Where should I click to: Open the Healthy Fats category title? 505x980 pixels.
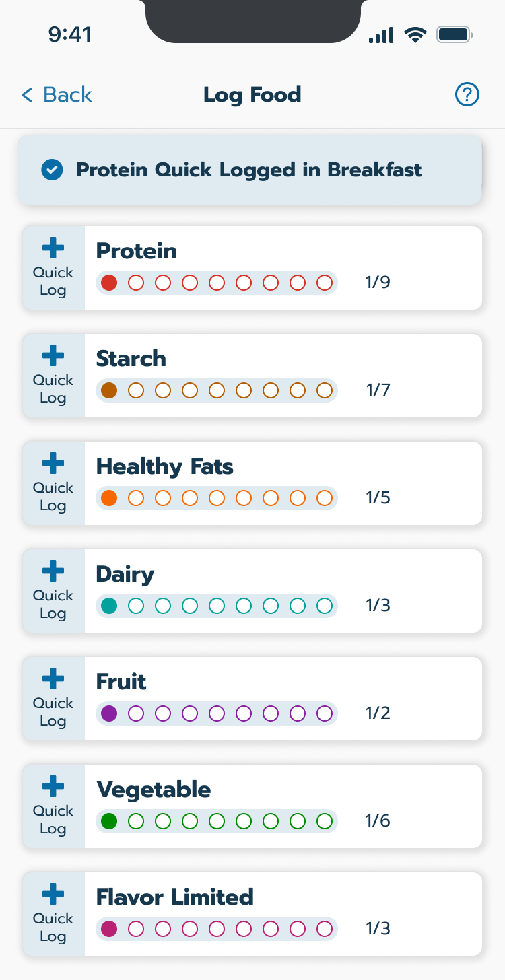tap(165, 466)
